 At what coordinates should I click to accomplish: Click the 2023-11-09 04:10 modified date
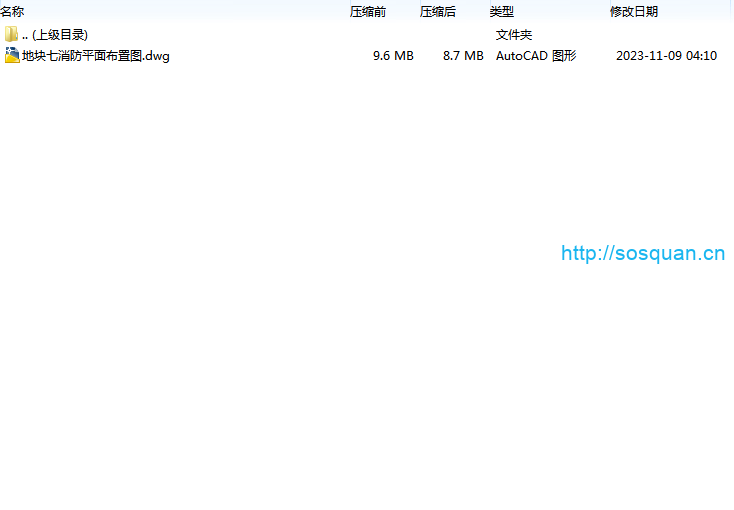coord(666,56)
